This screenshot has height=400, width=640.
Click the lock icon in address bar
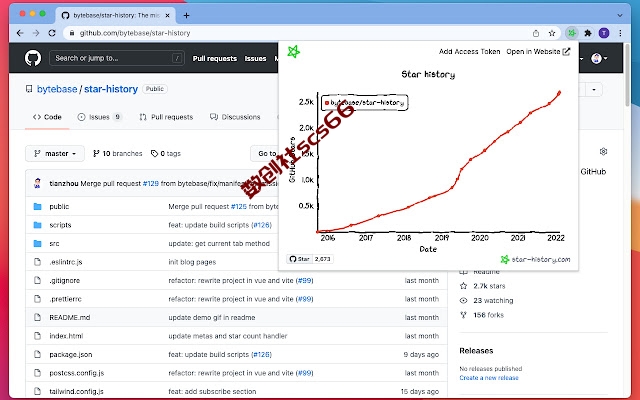click(x=72, y=33)
